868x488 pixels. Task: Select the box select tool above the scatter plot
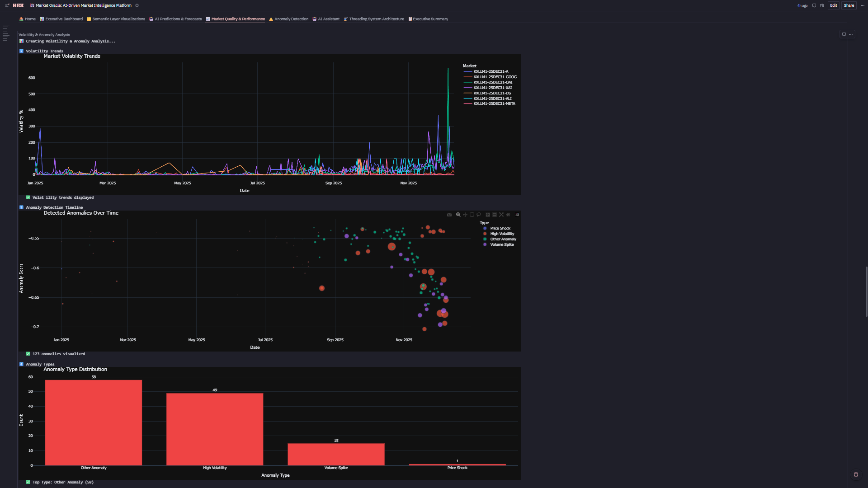coord(472,215)
